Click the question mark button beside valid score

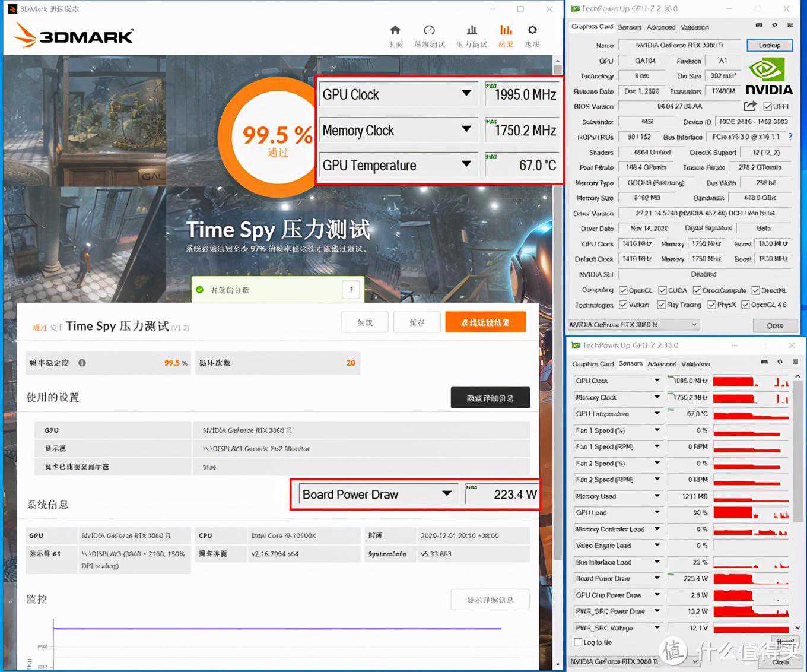[x=351, y=290]
